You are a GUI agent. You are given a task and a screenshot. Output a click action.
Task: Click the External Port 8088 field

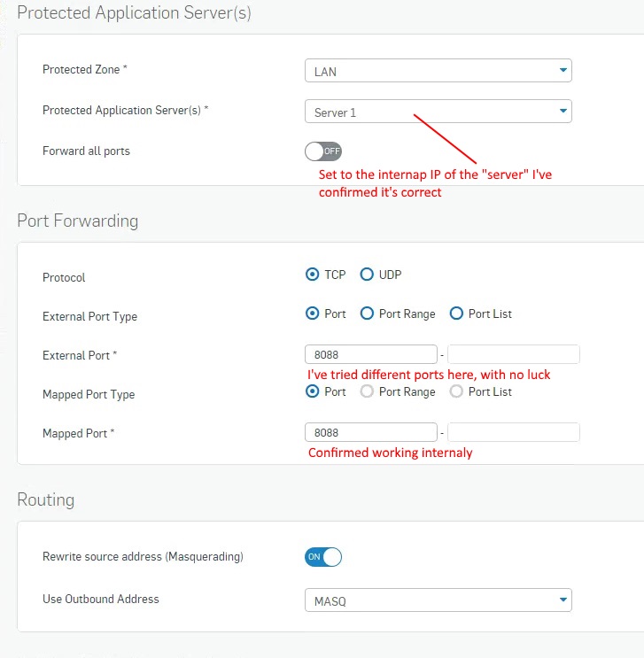coord(370,354)
